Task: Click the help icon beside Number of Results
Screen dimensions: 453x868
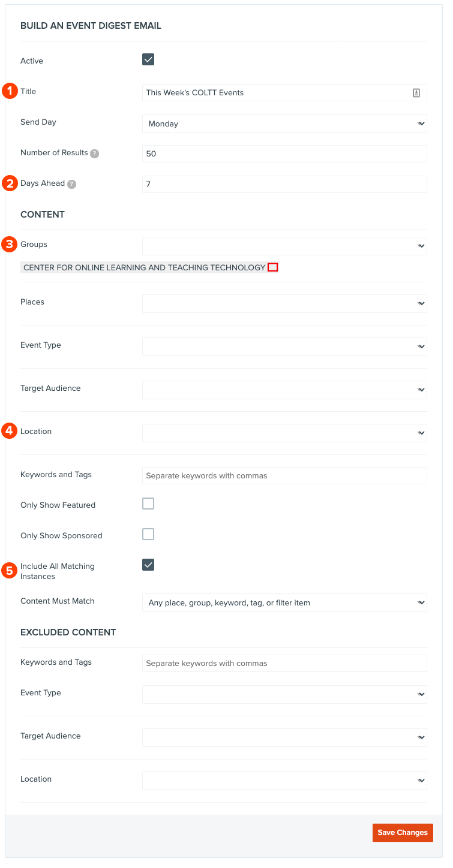Action: point(94,153)
